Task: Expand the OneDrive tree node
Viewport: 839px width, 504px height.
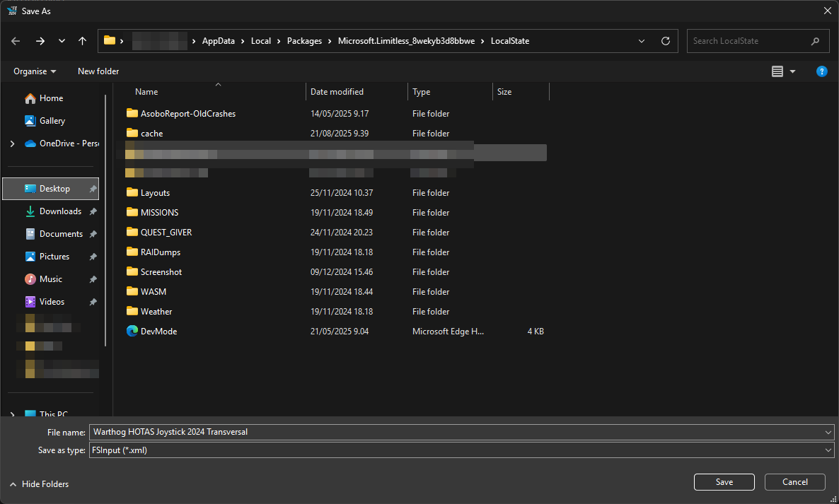Action: [x=12, y=143]
